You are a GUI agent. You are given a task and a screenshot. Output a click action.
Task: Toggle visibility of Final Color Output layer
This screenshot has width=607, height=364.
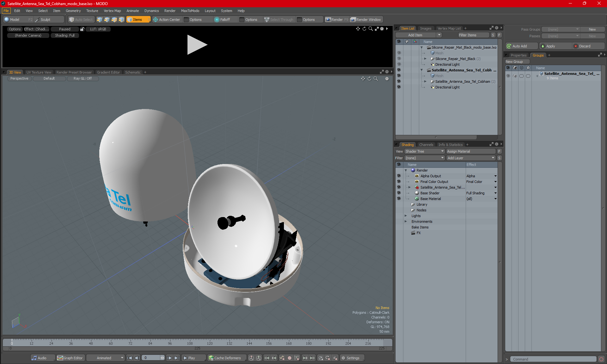click(399, 182)
